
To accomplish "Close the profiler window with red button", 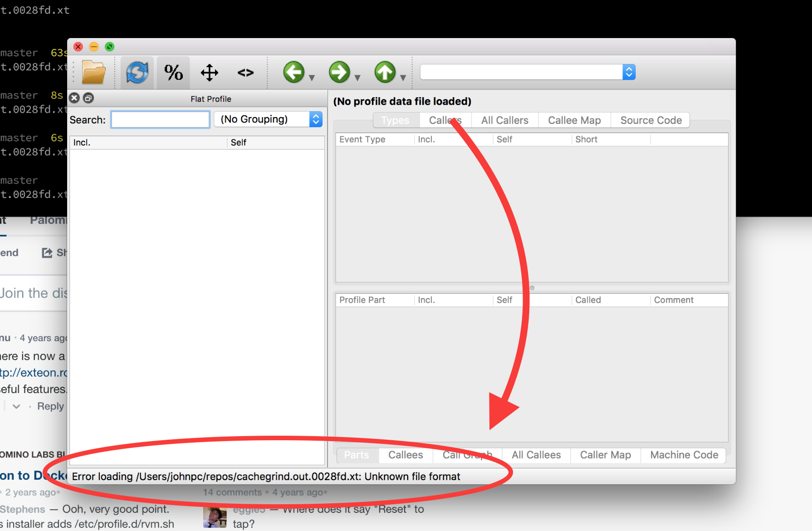I will (78, 47).
